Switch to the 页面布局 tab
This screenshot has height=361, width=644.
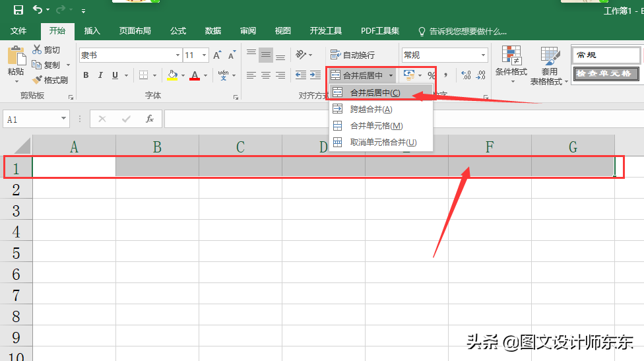[135, 31]
